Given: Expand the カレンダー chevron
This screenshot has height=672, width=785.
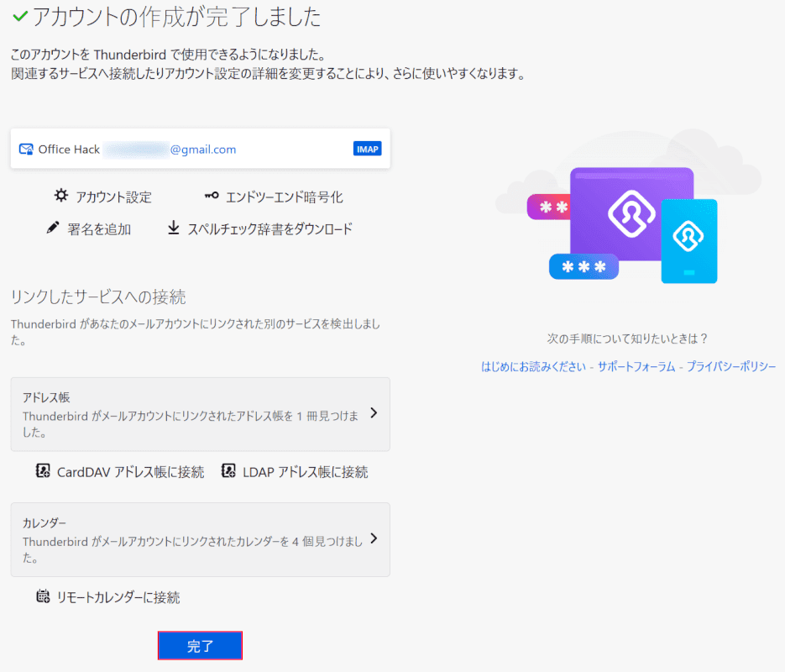Looking at the screenshot, I should point(374,538).
